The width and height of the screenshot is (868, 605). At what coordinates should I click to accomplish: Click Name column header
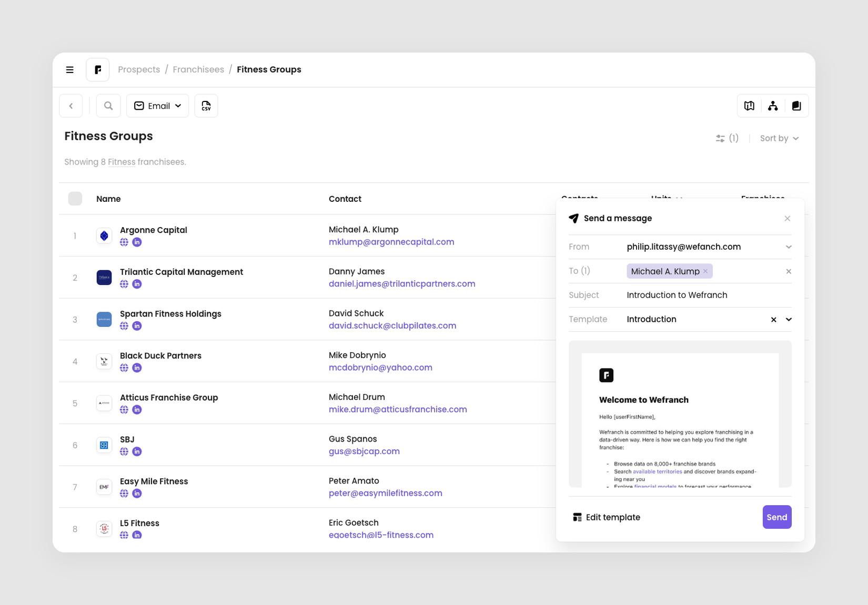[x=108, y=199]
